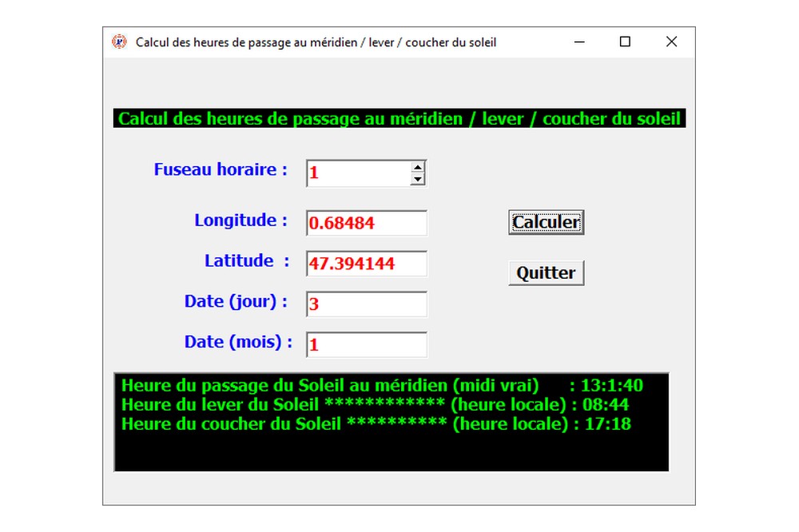Click the midi vrai result line 13:1:40

[382, 385]
